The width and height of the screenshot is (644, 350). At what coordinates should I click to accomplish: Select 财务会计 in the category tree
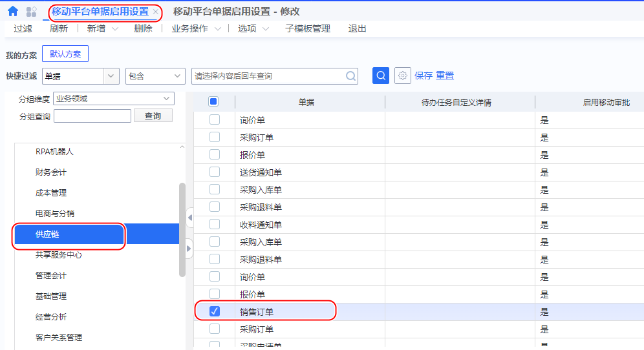coord(51,172)
